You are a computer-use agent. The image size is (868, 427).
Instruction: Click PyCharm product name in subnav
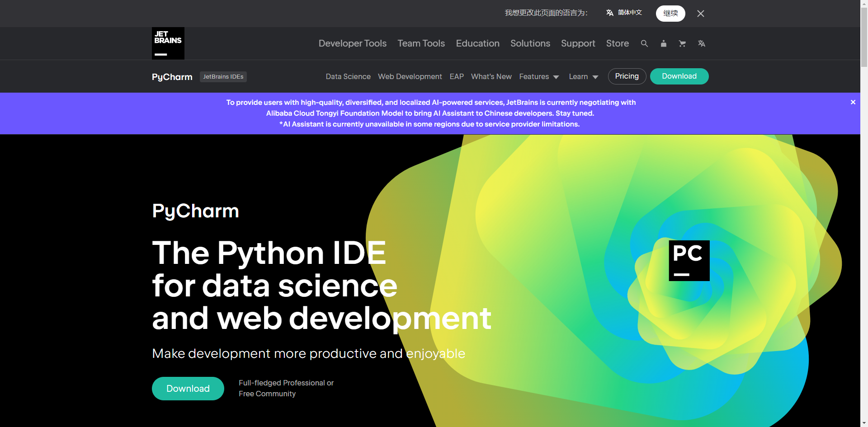click(172, 77)
